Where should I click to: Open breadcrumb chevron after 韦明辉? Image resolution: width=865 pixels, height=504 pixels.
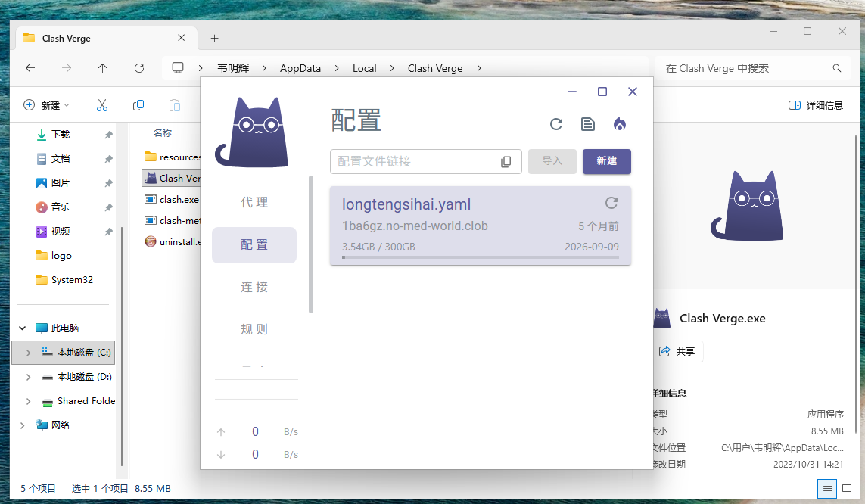coord(264,68)
